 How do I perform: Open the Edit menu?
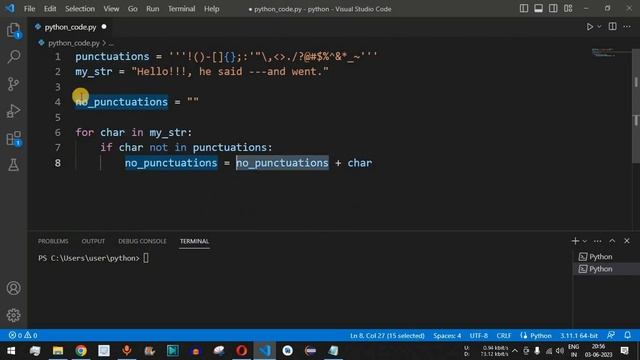click(50, 9)
